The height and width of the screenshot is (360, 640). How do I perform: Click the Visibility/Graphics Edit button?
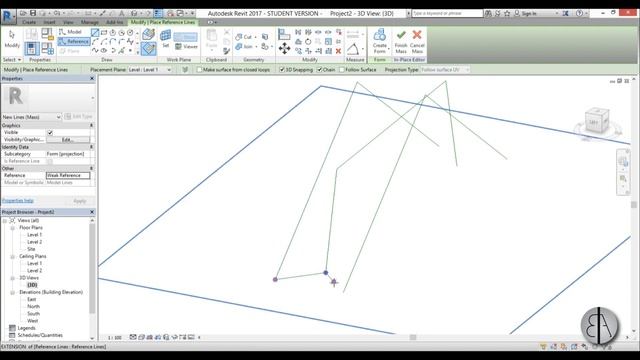[x=68, y=140]
